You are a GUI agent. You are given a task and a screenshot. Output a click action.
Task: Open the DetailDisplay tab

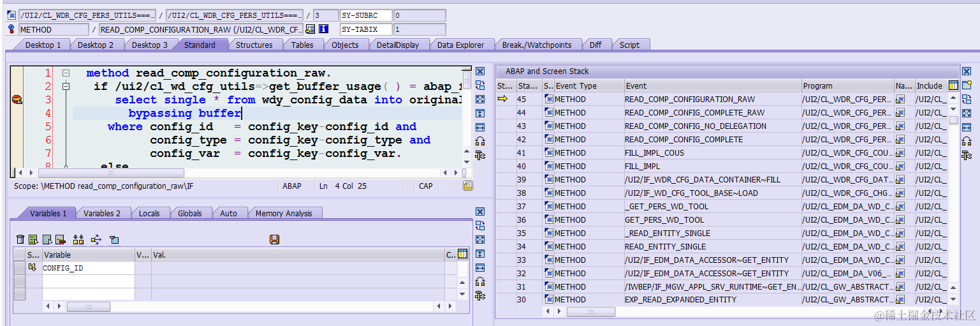tap(398, 45)
